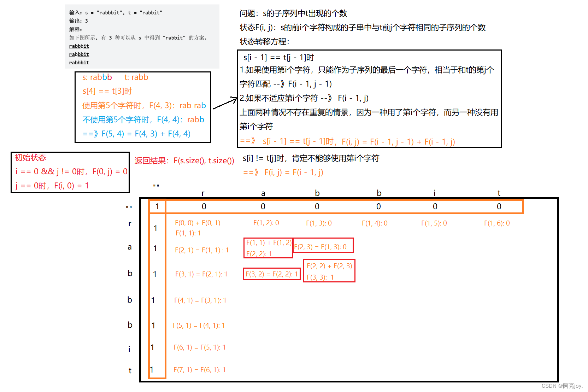
Task: Click the red heading '初始状态'
Action: tap(30, 158)
